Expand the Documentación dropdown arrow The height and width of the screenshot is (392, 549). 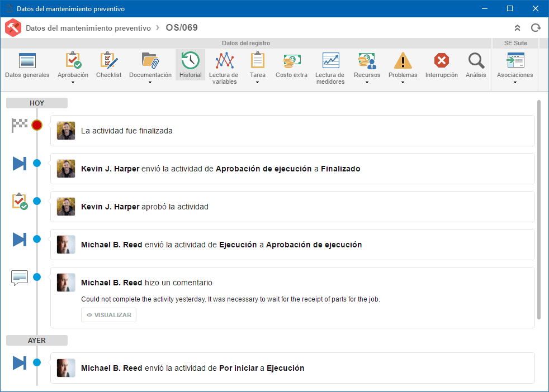[150, 83]
